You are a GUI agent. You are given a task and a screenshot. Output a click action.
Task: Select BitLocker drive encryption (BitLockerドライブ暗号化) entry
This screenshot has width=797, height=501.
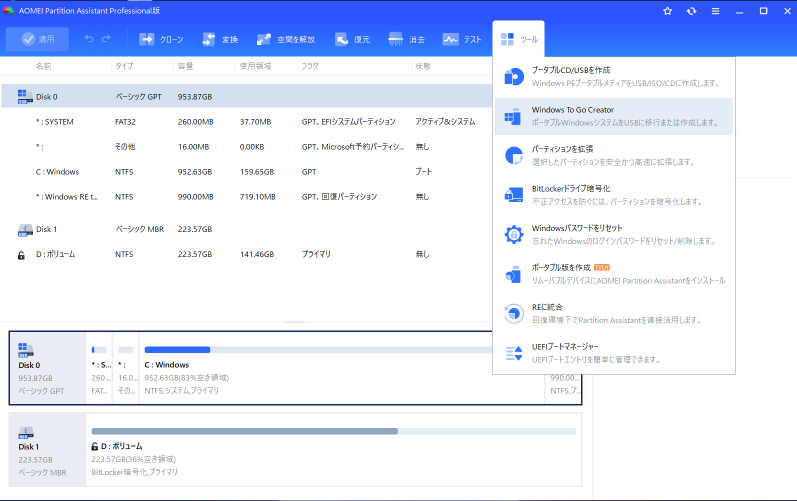point(614,195)
